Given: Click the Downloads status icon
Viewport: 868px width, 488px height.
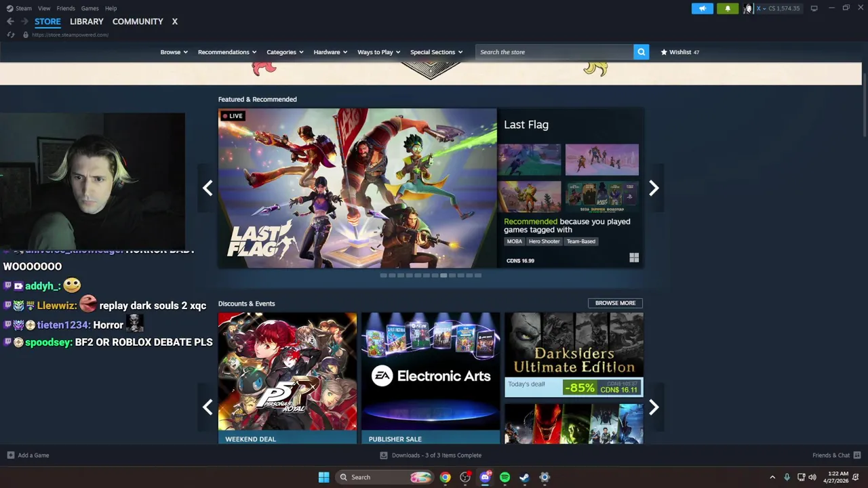Looking at the screenshot, I should pos(384,455).
